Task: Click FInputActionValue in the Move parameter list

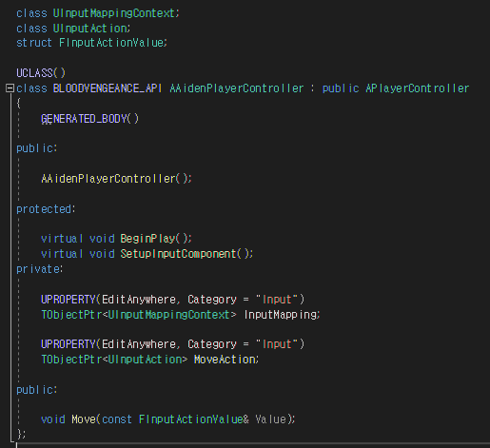Action: click(191, 419)
